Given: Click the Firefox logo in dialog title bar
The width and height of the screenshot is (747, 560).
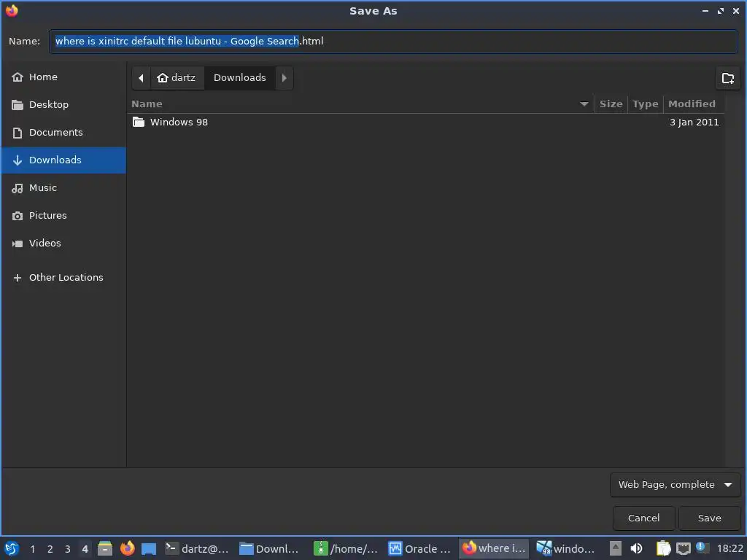Looking at the screenshot, I should [12, 10].
